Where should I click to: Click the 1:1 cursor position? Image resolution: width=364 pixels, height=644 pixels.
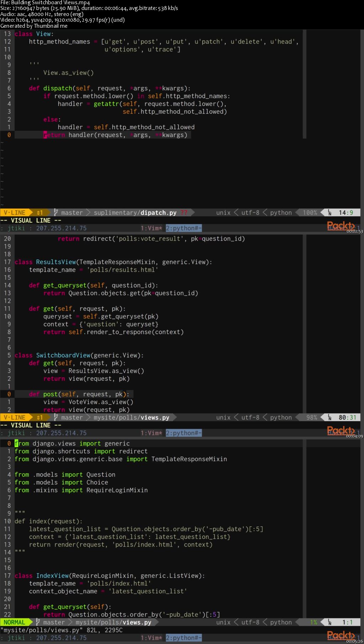347,622
